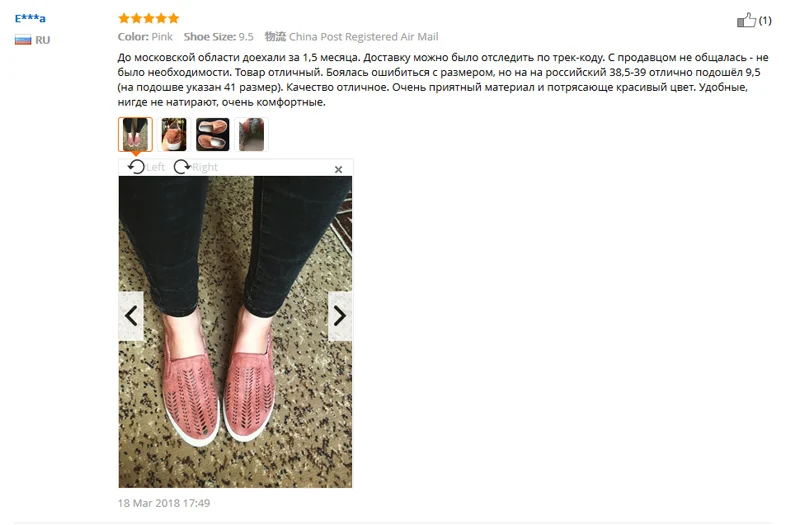
Task: Click the thumbs-up helpful icon
Action: [x=746, y=20]
